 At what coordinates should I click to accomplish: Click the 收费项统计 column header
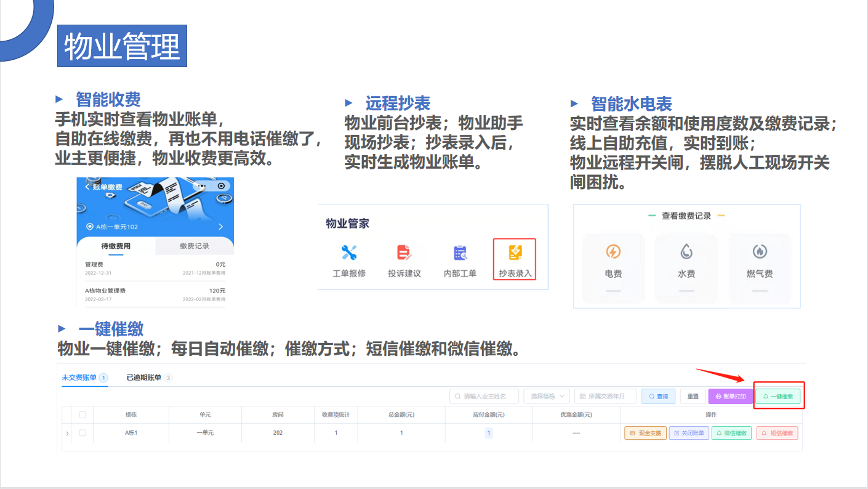[x=336, y=414]
